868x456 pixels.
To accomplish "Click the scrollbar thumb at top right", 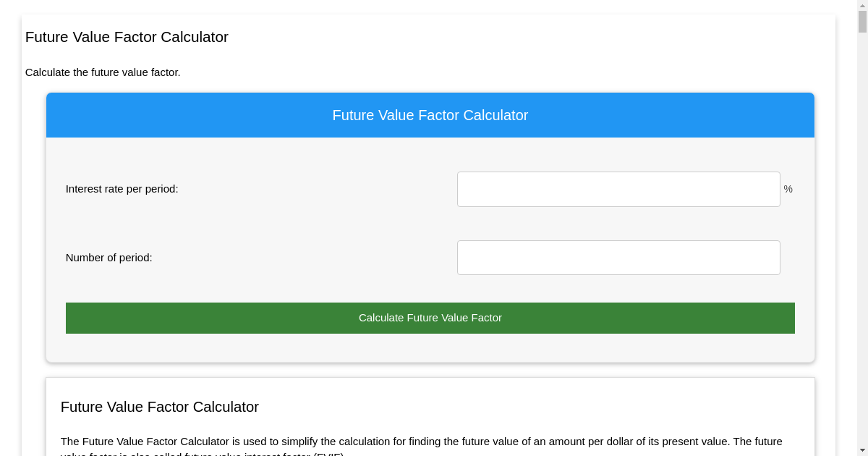I will [x=863, y=22].
